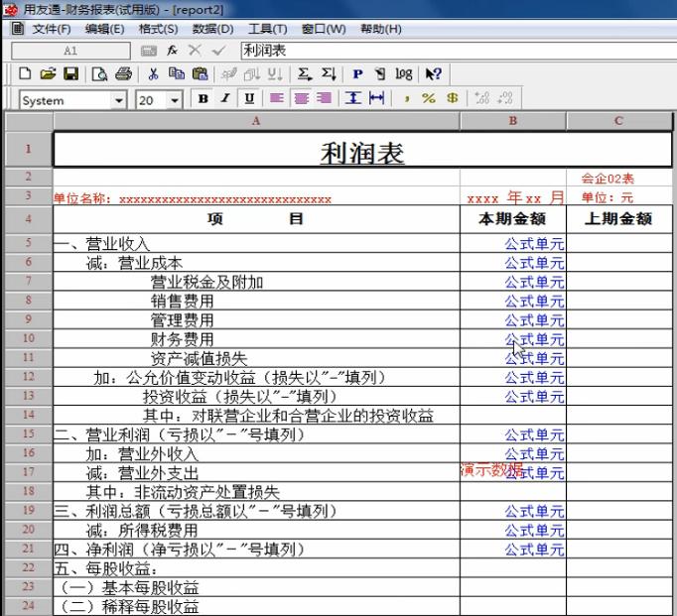Click 二、营业利润 cell in row 15

pyautogui.click(x=256, y=433)
